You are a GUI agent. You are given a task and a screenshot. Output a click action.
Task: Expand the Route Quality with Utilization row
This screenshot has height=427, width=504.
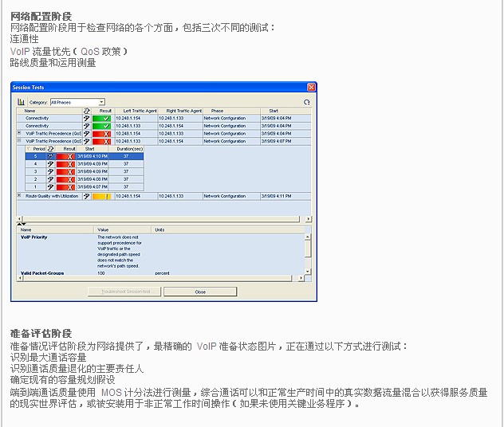coord(19,195)
